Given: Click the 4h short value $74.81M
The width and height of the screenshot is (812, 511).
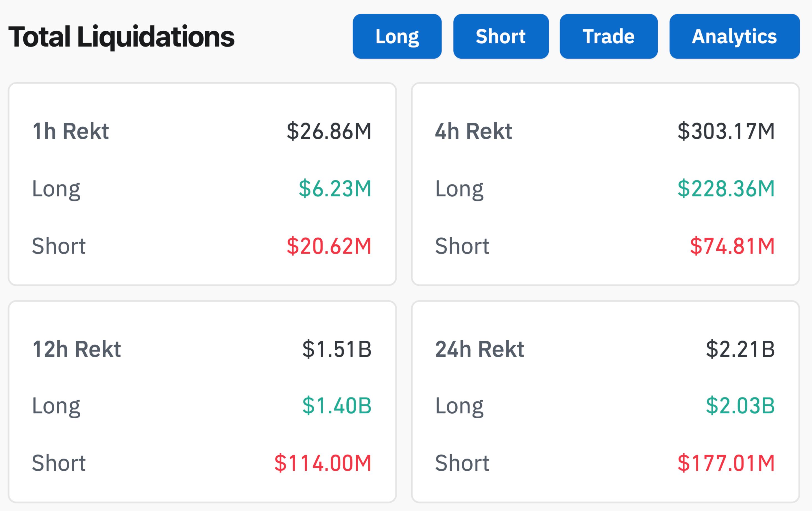Looking at the screenshot, I should click(732, 246).
